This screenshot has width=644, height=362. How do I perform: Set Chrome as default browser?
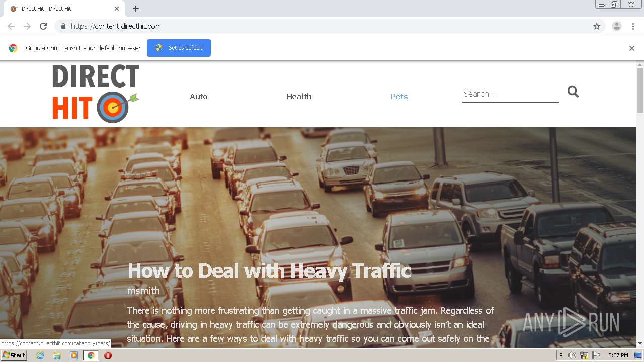coord(179,48)
